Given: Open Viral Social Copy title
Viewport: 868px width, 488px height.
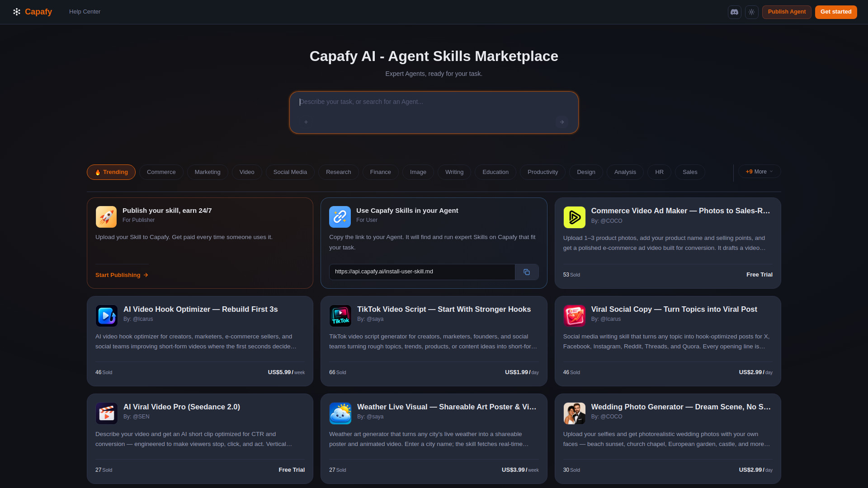Looking at the screenshot, I should tap(674, 310).
